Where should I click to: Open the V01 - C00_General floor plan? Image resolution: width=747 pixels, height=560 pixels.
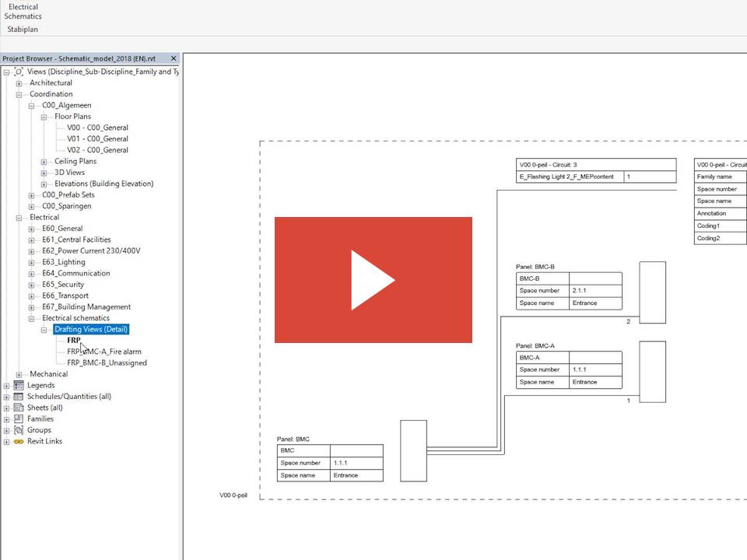(x=97, y=138)
